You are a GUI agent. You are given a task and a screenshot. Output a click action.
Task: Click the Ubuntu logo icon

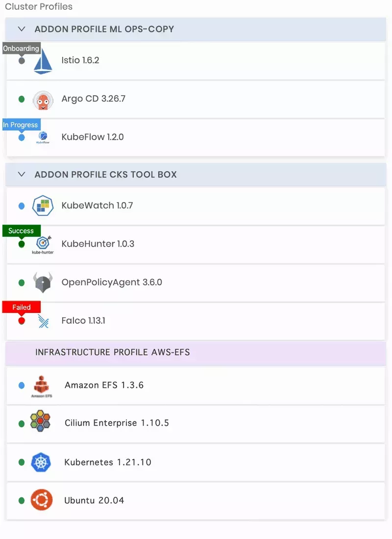click(41, 500)
